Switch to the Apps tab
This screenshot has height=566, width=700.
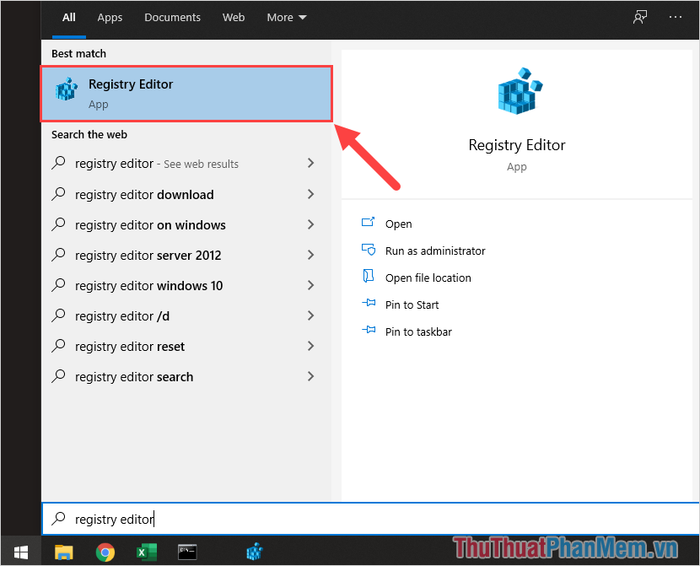[110, 17]
